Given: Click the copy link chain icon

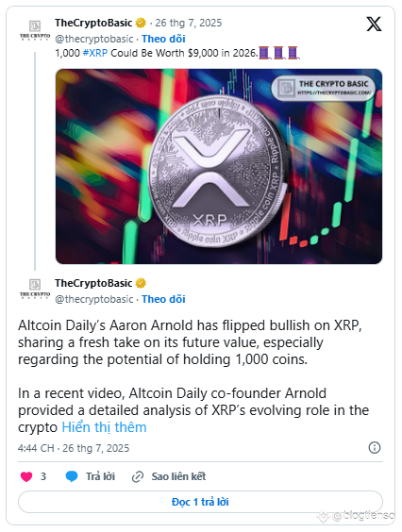Looking at the screenshot, I should coord(138,476).
